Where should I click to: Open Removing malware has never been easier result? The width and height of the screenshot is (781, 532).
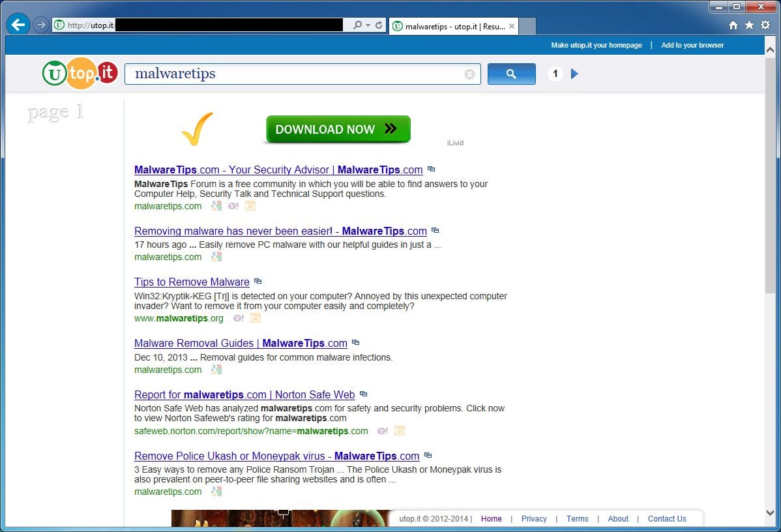click(x=280, y=231)
